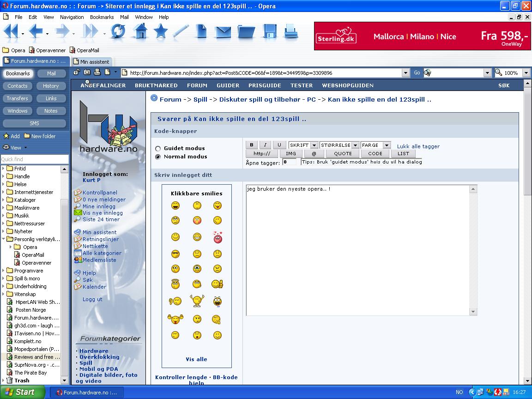
Task: Click the Vis alle smilies link
Action: [x=196, y=359]
